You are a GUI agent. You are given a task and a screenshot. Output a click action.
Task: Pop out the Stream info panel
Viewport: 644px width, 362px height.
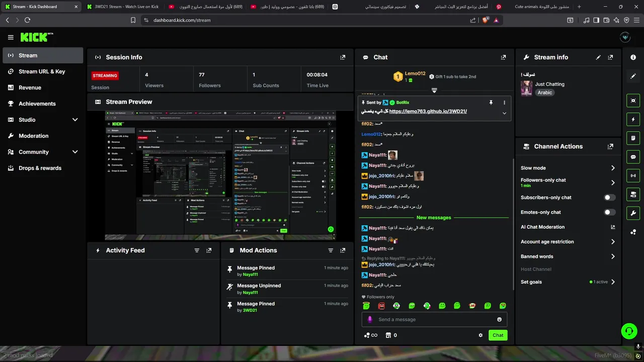610,57
